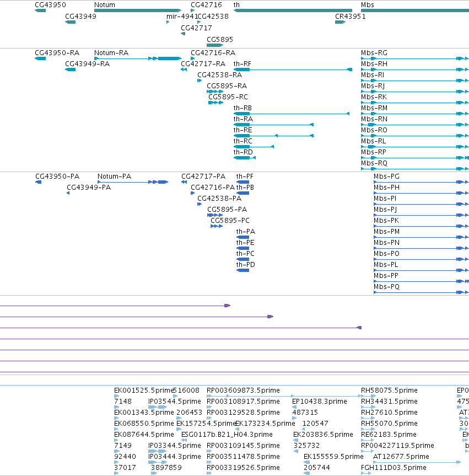469x476 pixels.
Task: Click the RP003609873.5prime EST label
Action: pos(243,391)
